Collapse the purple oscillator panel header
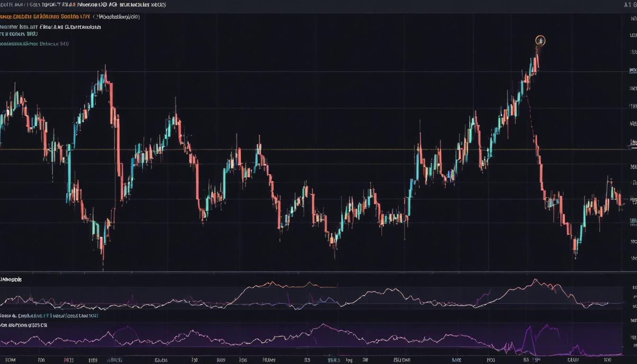 (28, 325)
